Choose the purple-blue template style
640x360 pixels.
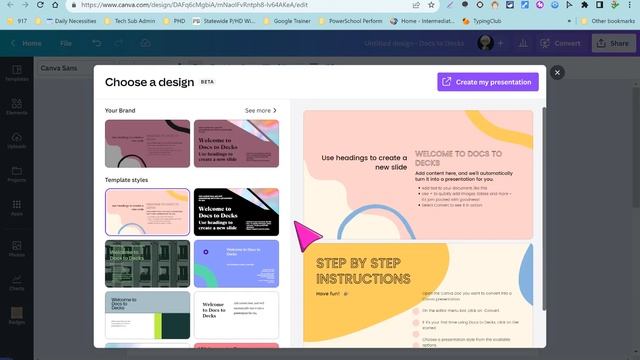click(x=236, y=264)
